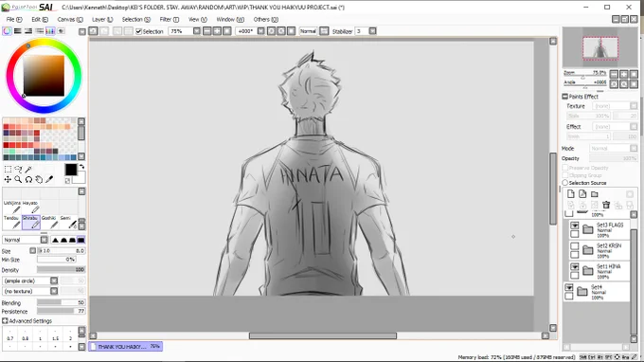
Task: Open the simple circle brush shape dropdown
Action: (54, 281)
